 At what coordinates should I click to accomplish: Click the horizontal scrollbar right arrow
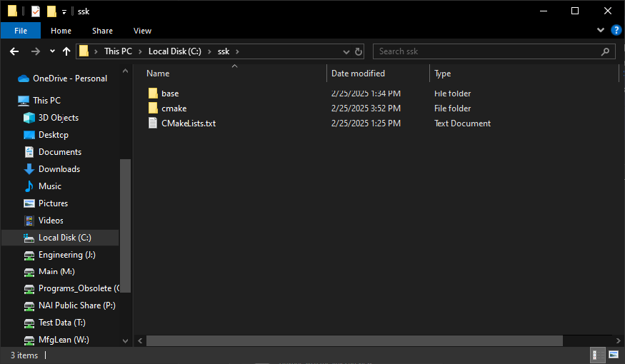pos(618,341)
